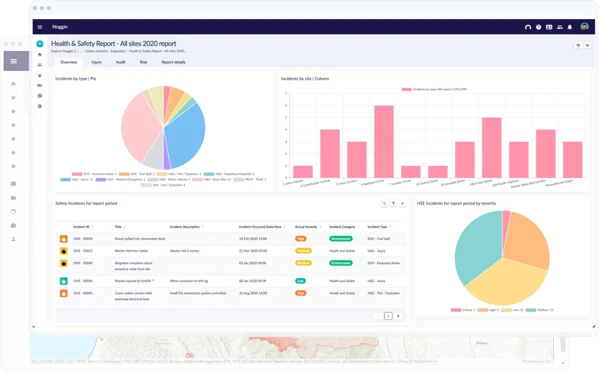The height and width of the screenshot is (373, 599).
Task: Sort by Incident Occurred Date/time column
Action: point(262,227)
